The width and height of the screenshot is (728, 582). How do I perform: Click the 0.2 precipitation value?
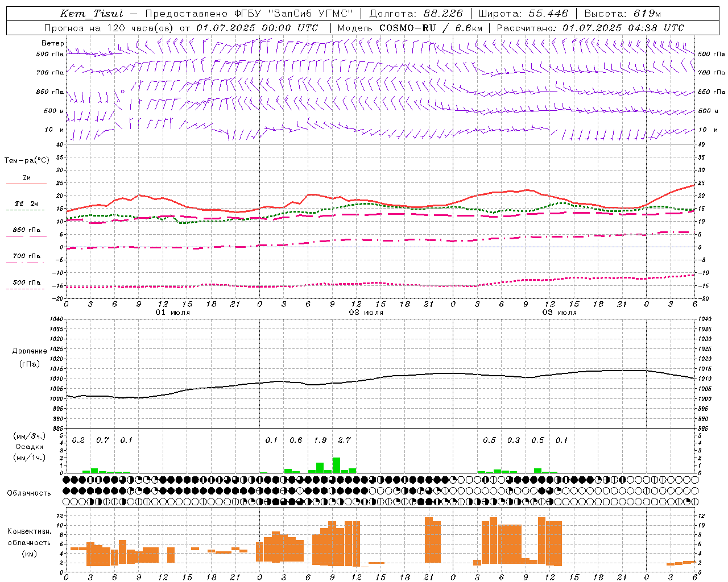[x=78, y=440]
